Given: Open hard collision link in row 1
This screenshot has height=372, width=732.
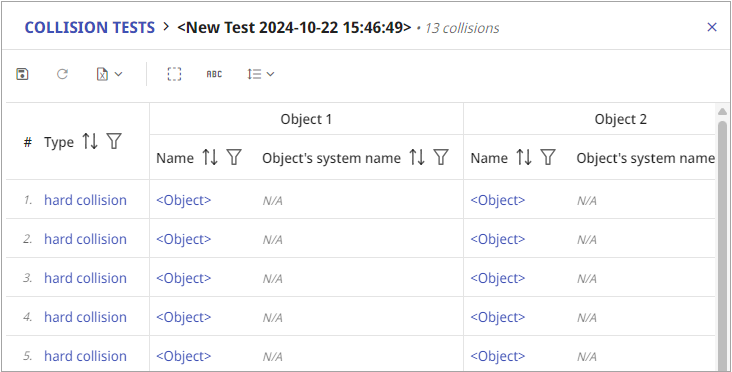Looking at the screenshot, I should pos(85,200).
